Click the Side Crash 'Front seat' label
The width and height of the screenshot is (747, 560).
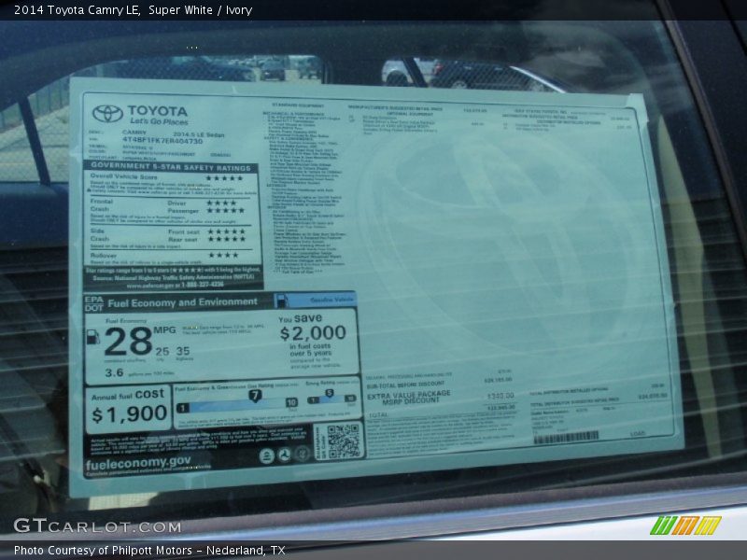point(183,231)
